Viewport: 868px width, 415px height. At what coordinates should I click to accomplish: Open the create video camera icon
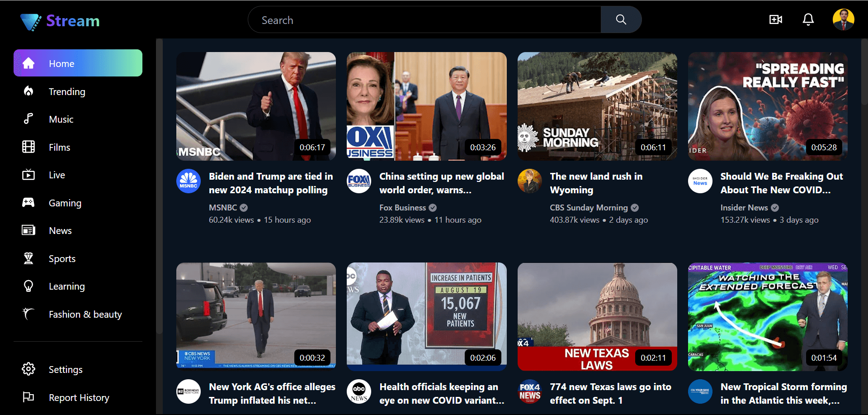tap(776, 19)
